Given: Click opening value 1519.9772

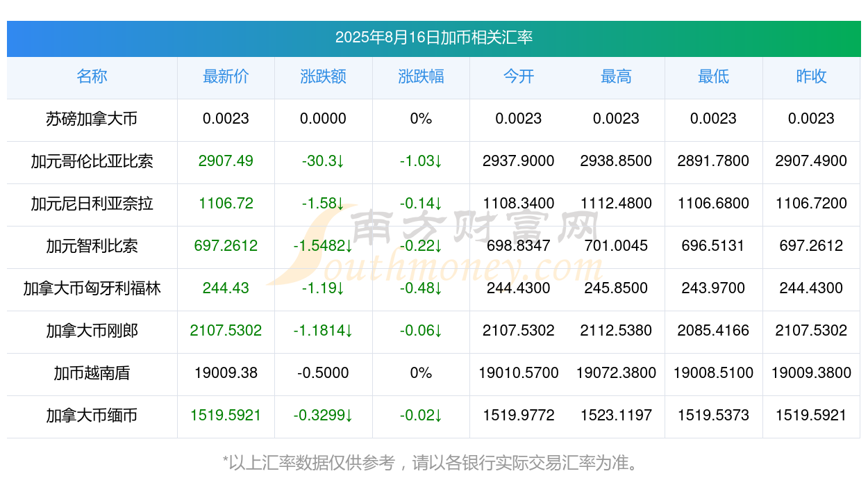Looking at the screenshot, I should tap(519, 416).
